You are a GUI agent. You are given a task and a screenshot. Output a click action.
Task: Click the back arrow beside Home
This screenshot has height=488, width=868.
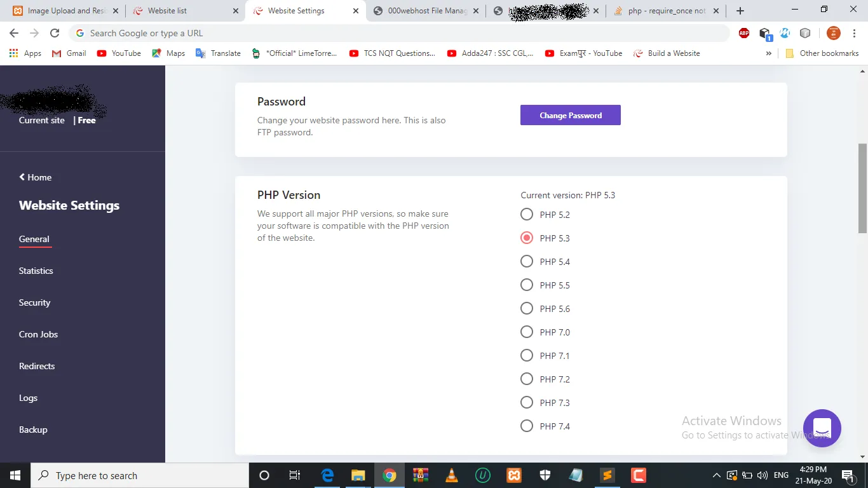(22, 177)
